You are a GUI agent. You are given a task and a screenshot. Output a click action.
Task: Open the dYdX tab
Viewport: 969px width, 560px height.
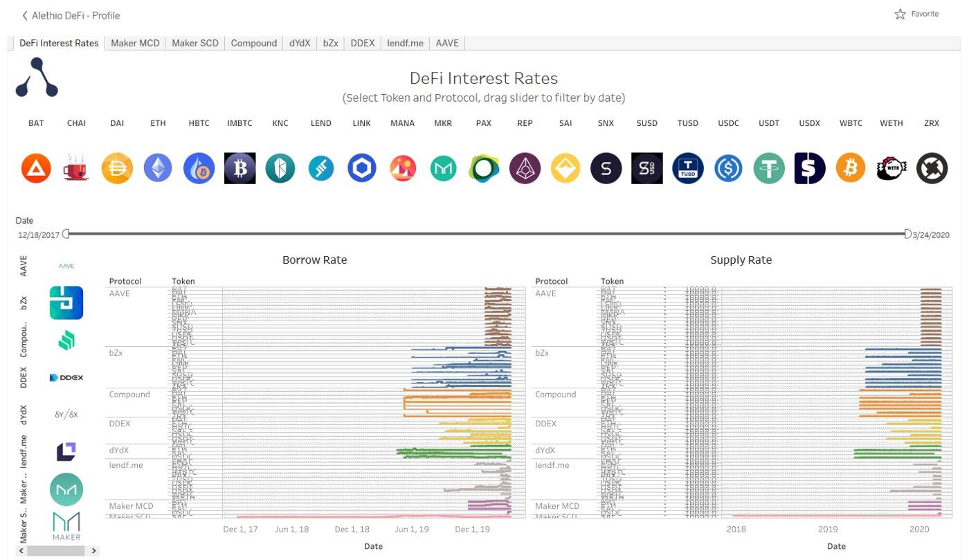point(300,43)
